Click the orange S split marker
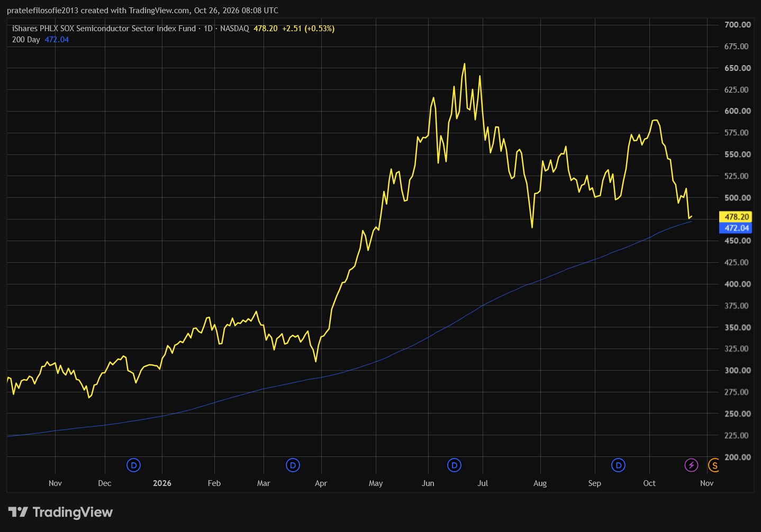The image size is (761, 532). click(714, 465)
